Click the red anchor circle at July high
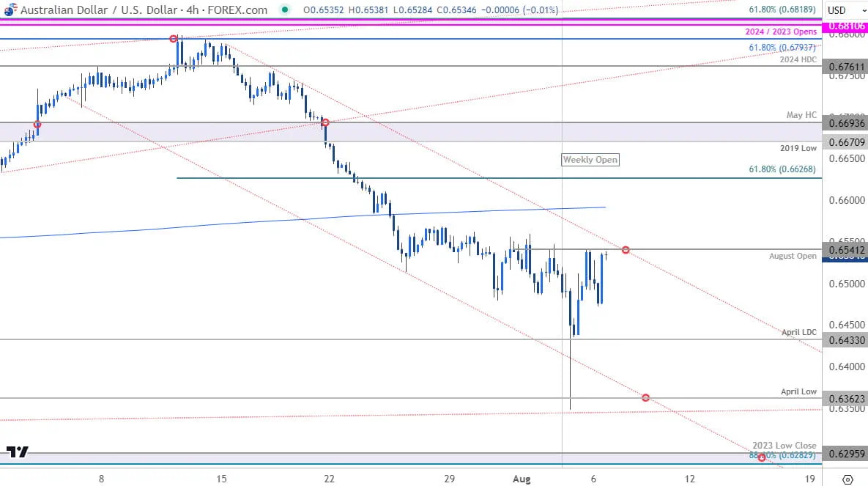This screenshot has height=486, width=868. 174,39
